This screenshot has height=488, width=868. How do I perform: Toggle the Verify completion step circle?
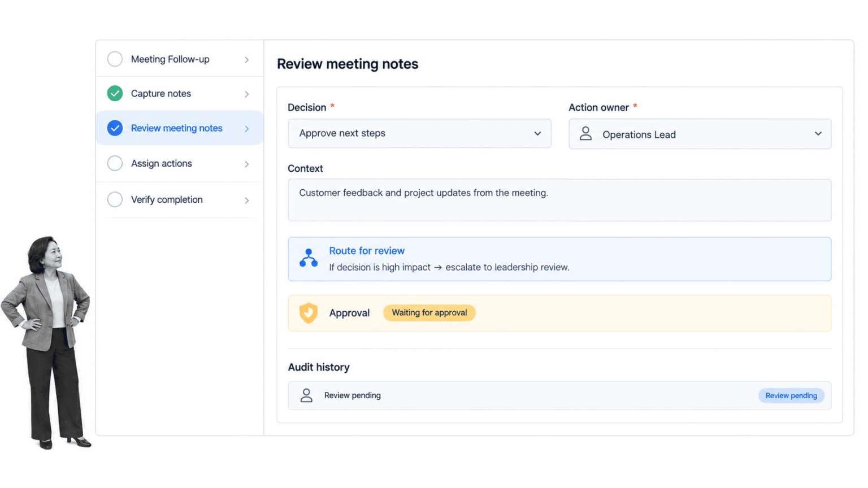[x=115, y=199]
